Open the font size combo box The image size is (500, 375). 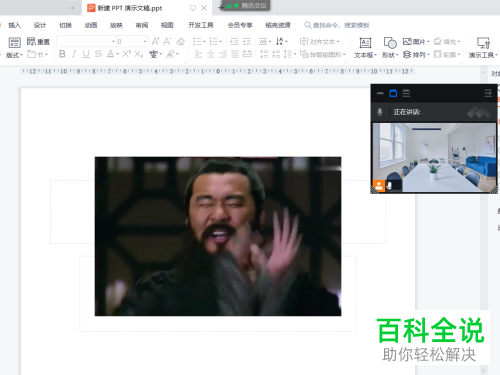click(132, 41)
